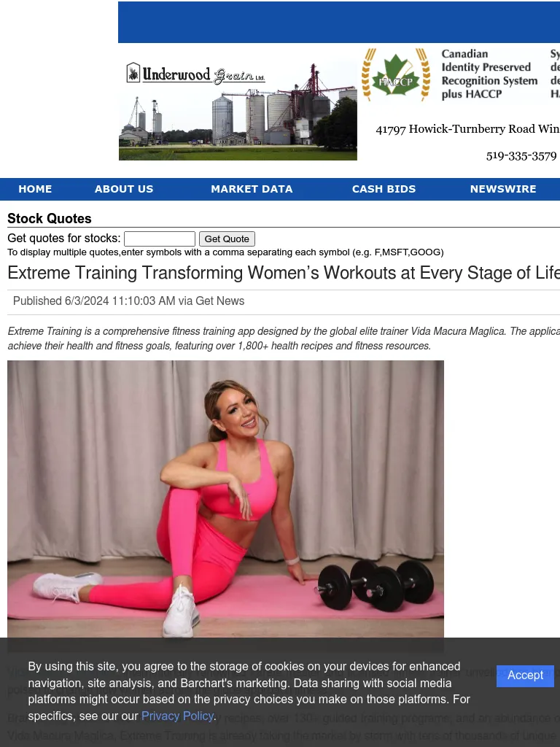560x747 pixels.
Task: Click the HACCP maple leaf emblem
Action: [x=396, y=75]
